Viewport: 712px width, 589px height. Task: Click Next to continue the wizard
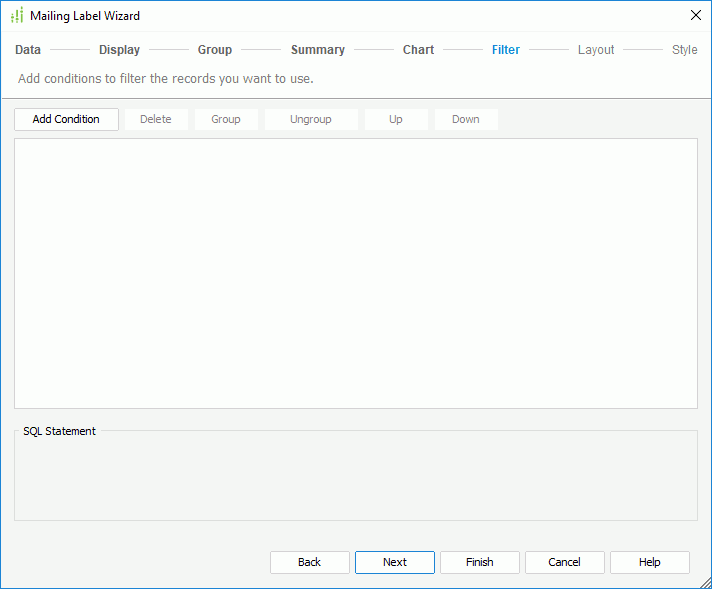[x=395, y=562]
